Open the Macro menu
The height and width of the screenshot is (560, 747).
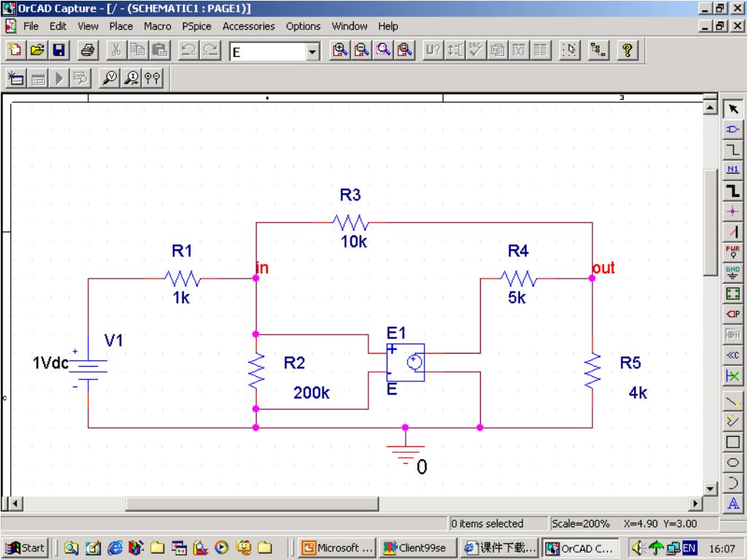[x=158, y=26]
